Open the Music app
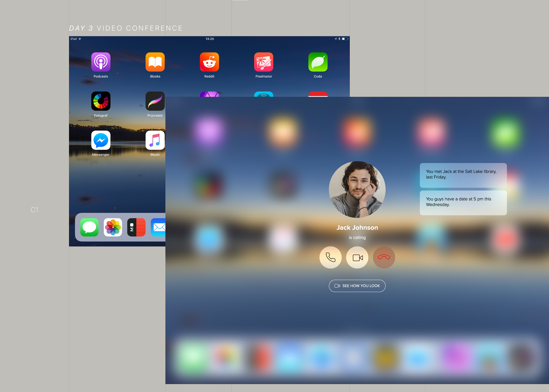Viewport: 549px width, 392px height. [155, 140]
